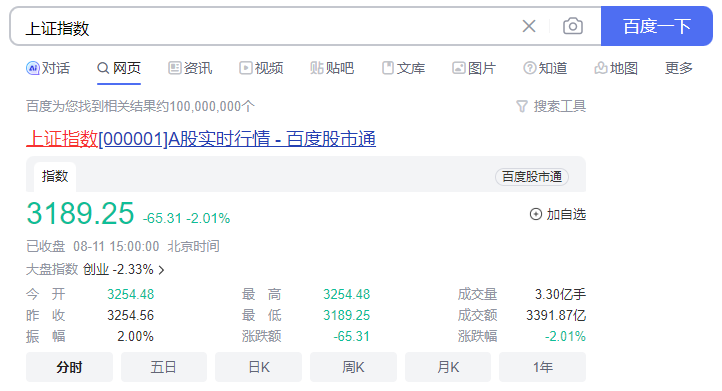Switch chart to 五日 view
722x391 pixels.
pos(163,367)
